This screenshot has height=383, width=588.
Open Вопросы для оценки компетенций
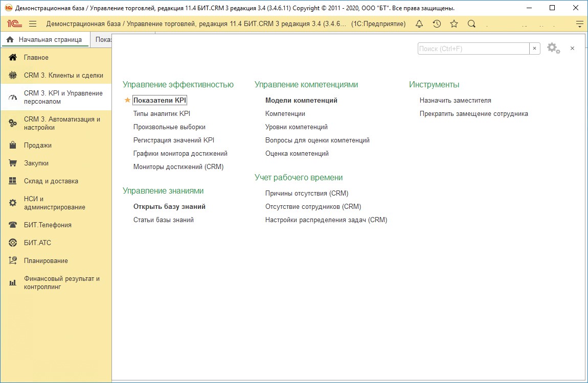click(x=318, y=140)
